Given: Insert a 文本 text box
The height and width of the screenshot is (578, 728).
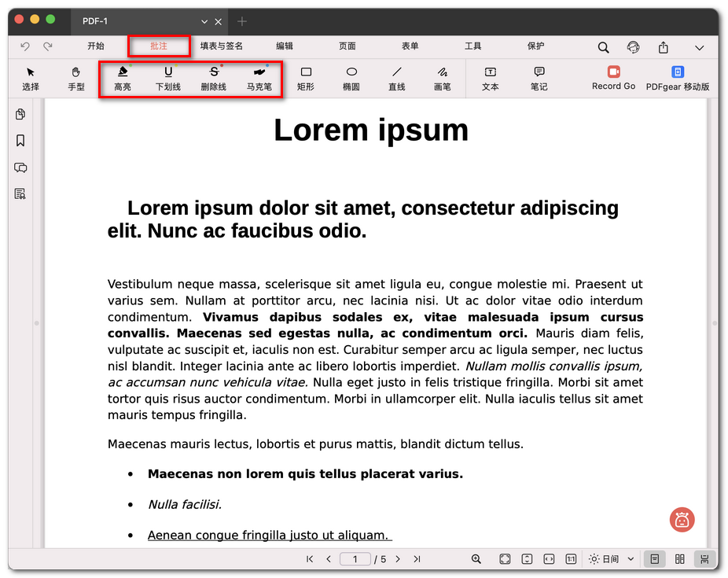Looking at the screenshot, I should [491, 79].
